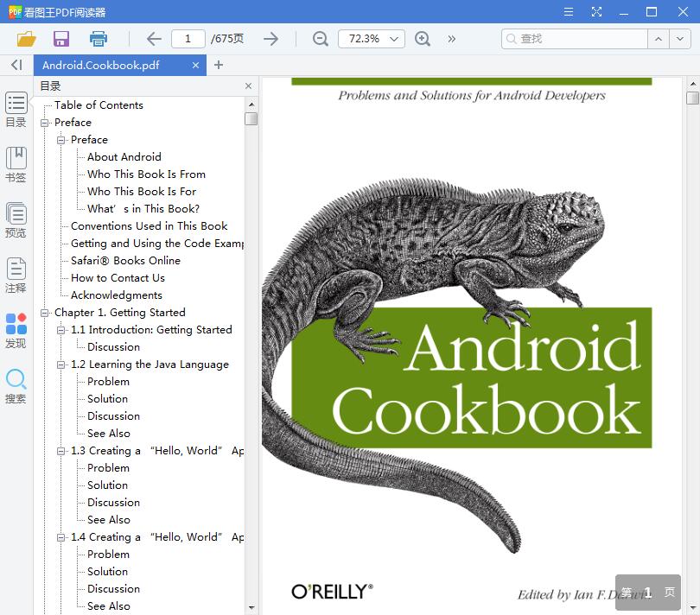The image size is (700, 615).
Task: Show the page preview (预览) panel
Action: point(16,219)
